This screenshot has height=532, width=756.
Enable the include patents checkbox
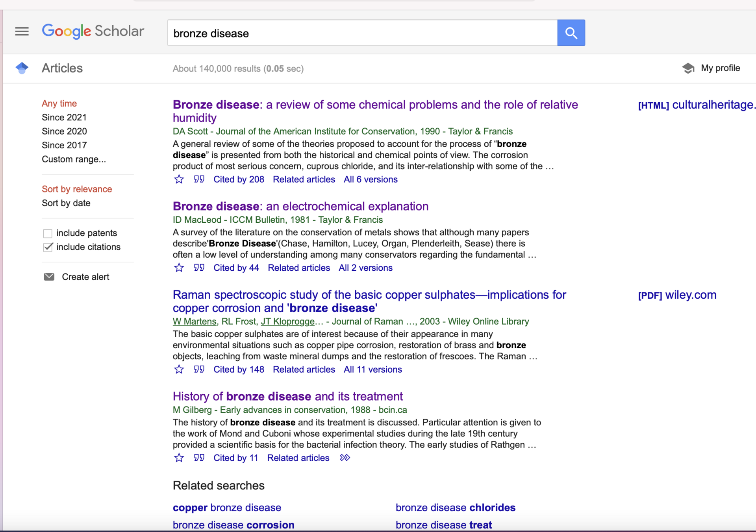click(x=48, y=233)
